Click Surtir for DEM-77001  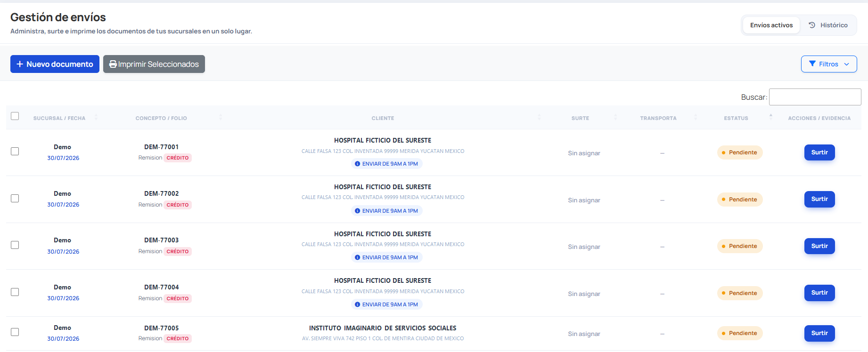(819, 152)
